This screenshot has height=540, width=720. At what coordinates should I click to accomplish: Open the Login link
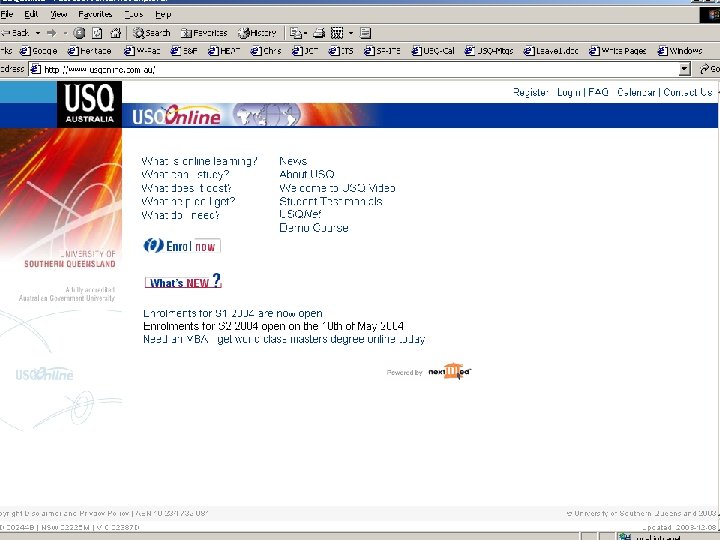(x=569, y=92)
